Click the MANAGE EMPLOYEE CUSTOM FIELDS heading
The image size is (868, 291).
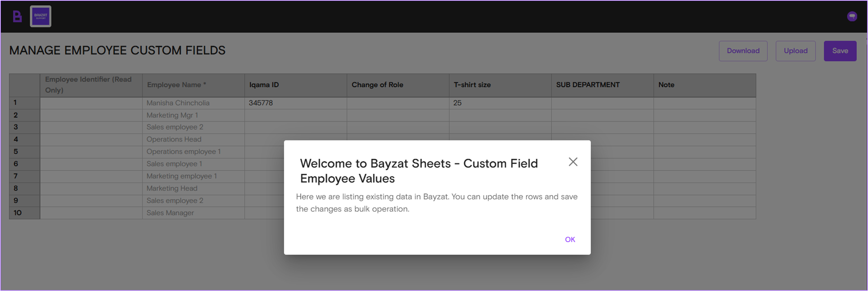pyautogui.click(x=117, y=51)
